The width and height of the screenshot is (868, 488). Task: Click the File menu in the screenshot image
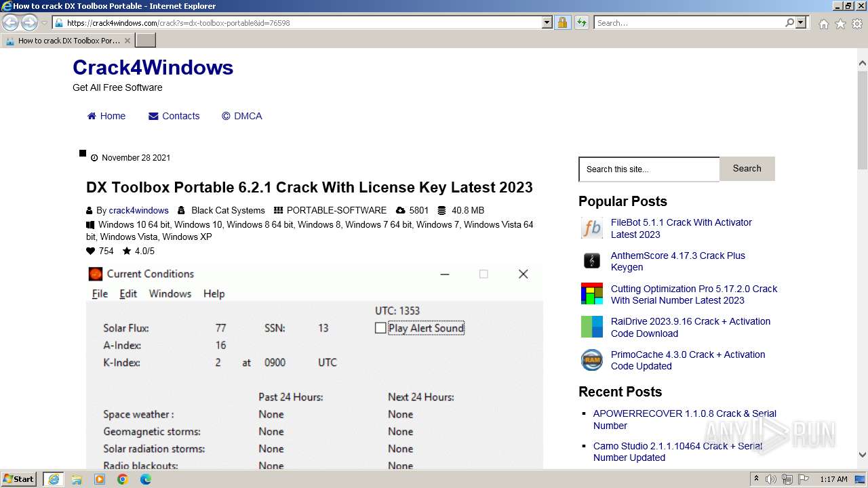coord(100,293)
